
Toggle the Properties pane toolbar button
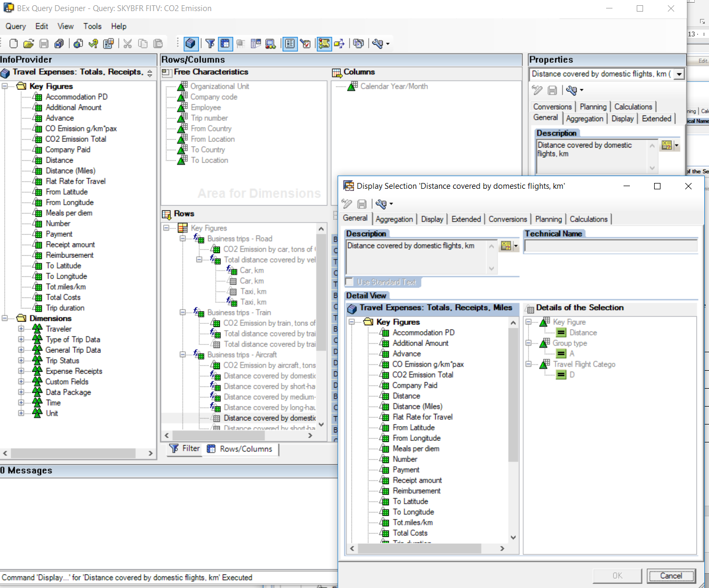coord(290,44)
